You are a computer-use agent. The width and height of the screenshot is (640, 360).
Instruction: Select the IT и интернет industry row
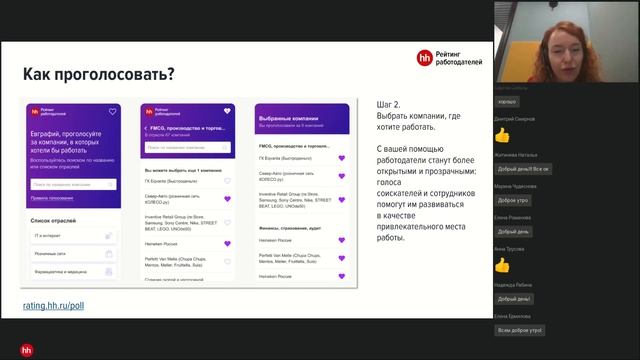click(73, 236)
